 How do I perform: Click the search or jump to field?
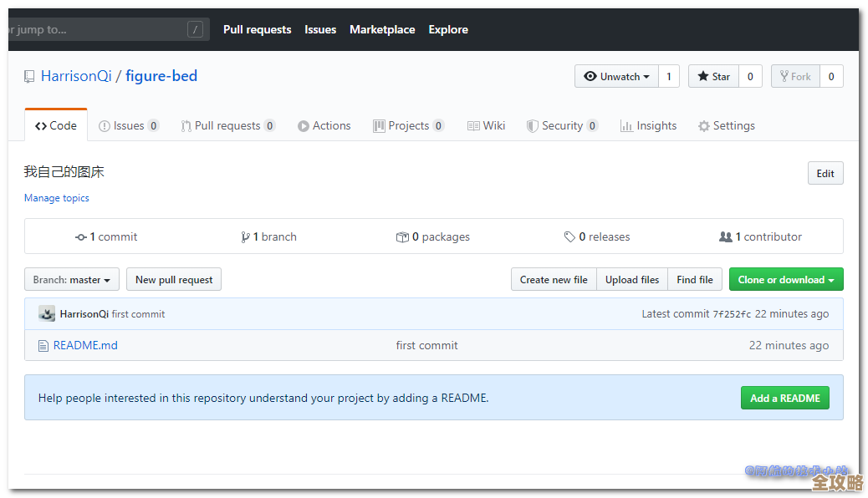100,29
